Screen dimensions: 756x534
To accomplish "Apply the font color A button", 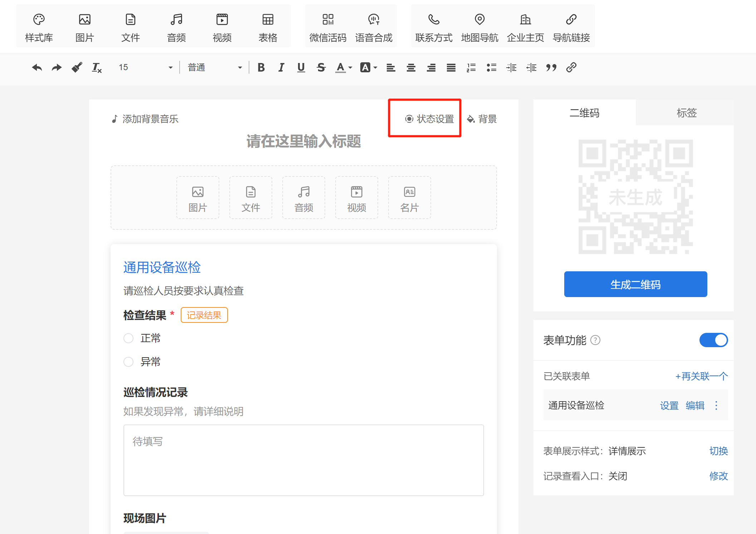I will [x=340, y=67].
